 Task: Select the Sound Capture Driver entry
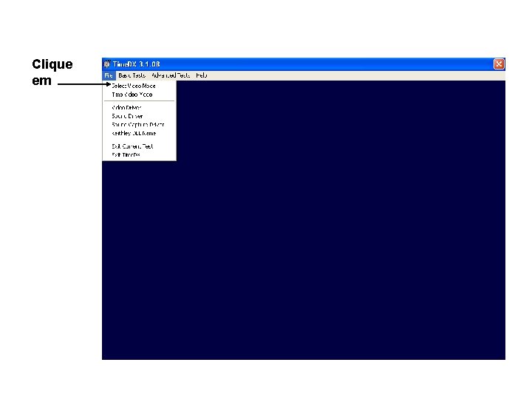139,125
